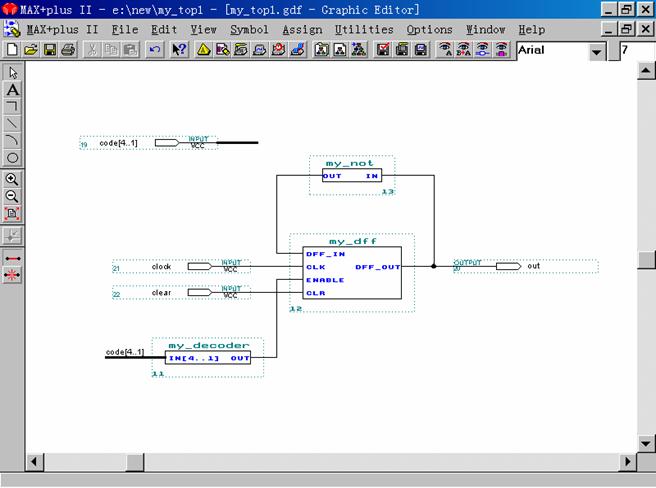Toggle rubberbanding on with red line icon

point(12,258)
